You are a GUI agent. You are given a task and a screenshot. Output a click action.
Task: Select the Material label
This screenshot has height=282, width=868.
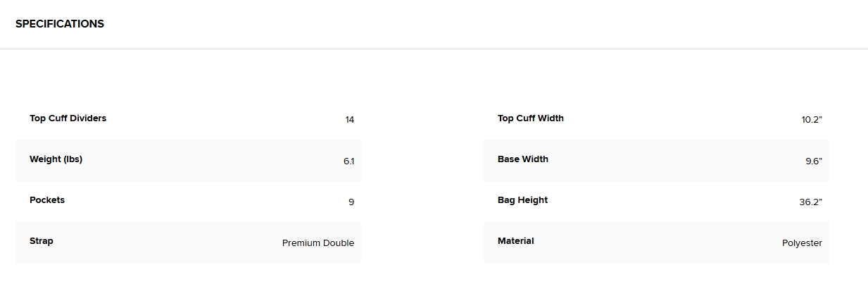tap(516, 241)
